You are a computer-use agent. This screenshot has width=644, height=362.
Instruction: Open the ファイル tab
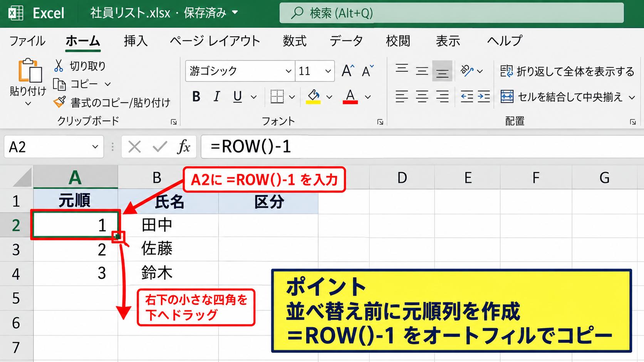(27, 41)
